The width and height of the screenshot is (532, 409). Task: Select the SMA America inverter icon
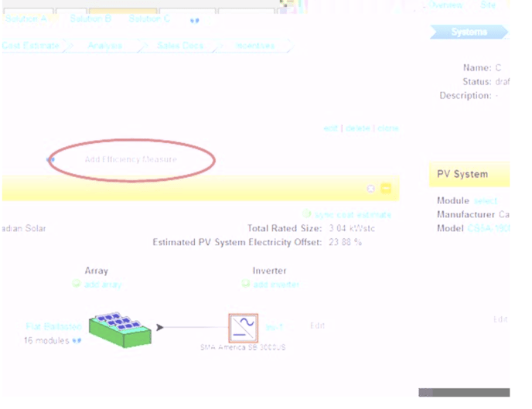coord(244,328)
